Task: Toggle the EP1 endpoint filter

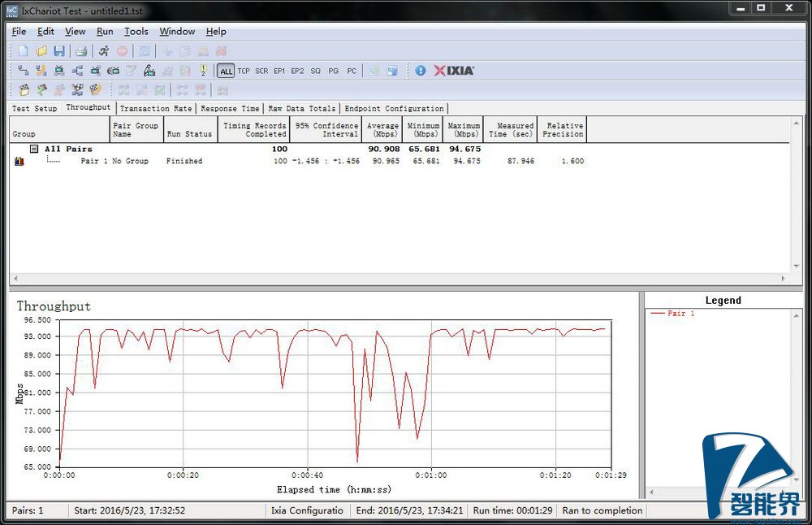Action: [x=279, y=72]
